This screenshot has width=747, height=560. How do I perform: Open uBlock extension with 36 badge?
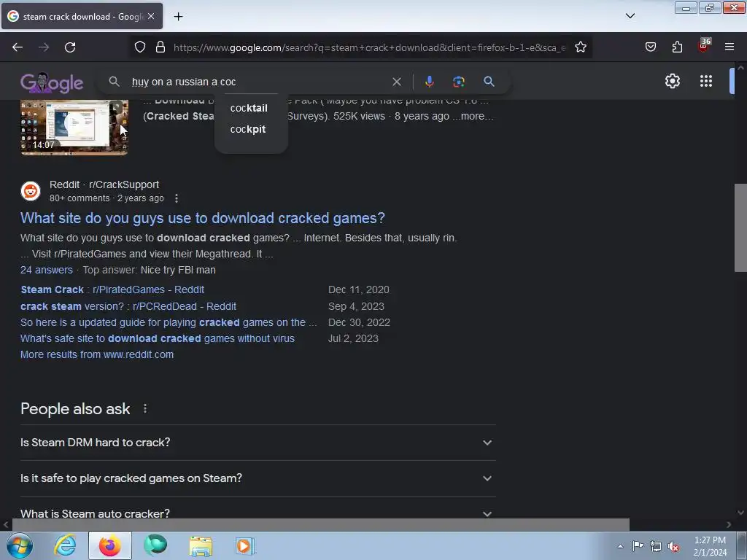point(704,46)
